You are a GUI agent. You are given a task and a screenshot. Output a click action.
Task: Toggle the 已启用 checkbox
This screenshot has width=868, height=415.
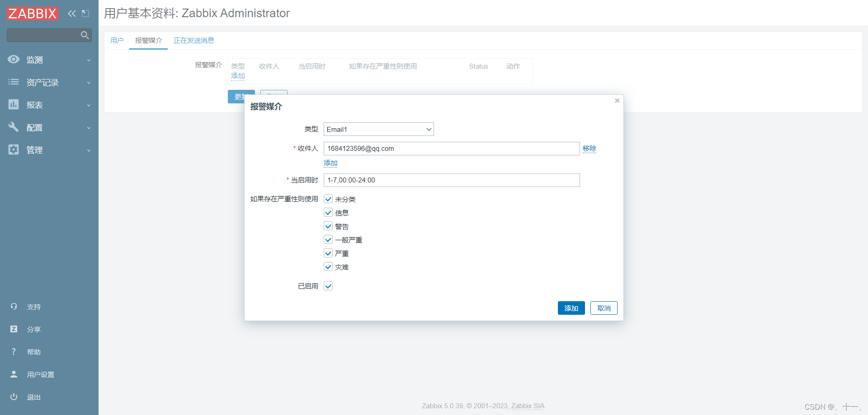coord(328,286)
